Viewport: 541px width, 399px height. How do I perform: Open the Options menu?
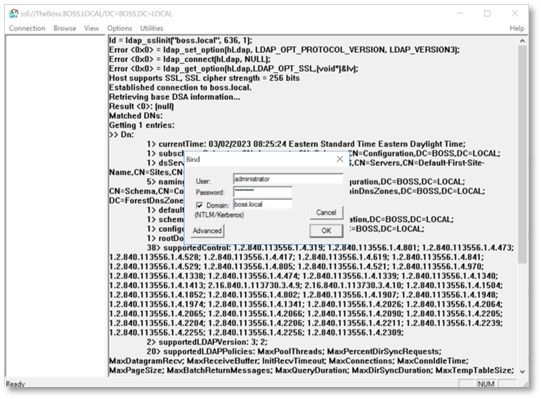click(x=119, y=28)
